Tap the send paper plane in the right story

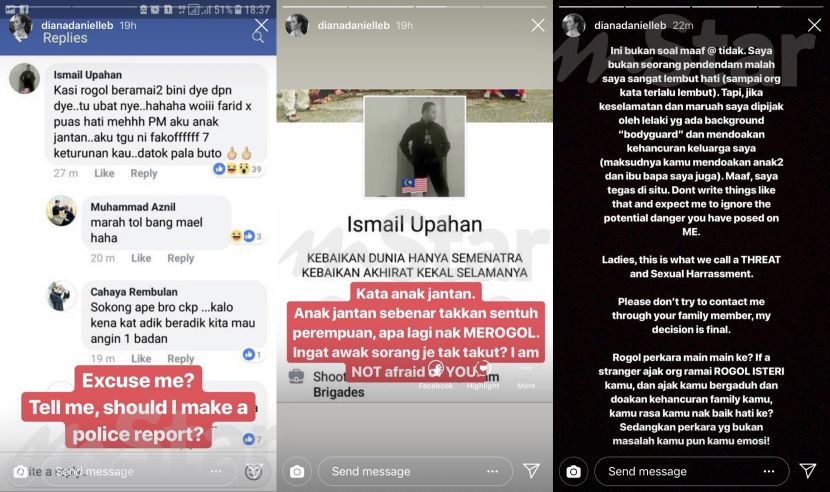pos(808,470)
